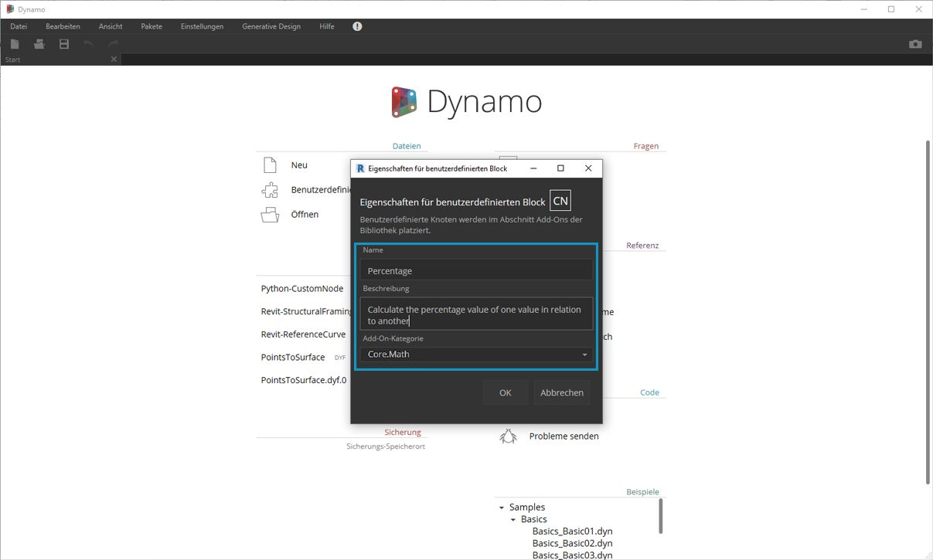Open the Ansicht menu
The width and height of the screenshot is (933, 560).
(x=111, y=26)
